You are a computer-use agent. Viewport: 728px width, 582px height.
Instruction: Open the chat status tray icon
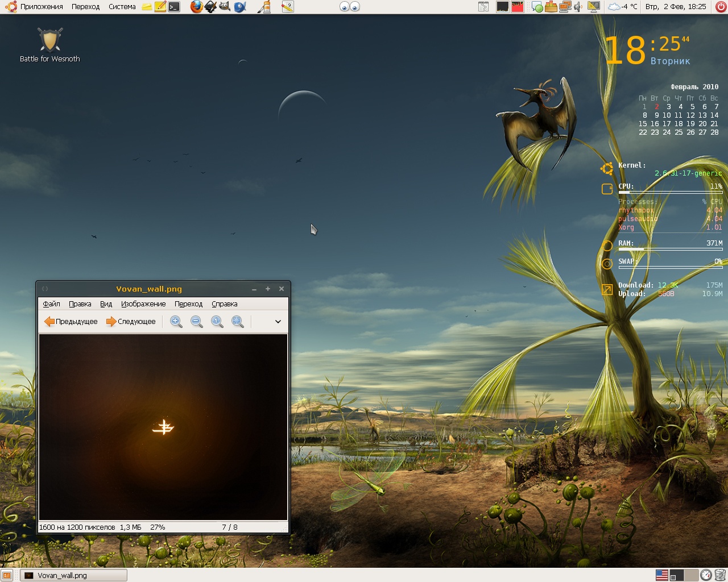pyautogui.click(x=537, y=7)
